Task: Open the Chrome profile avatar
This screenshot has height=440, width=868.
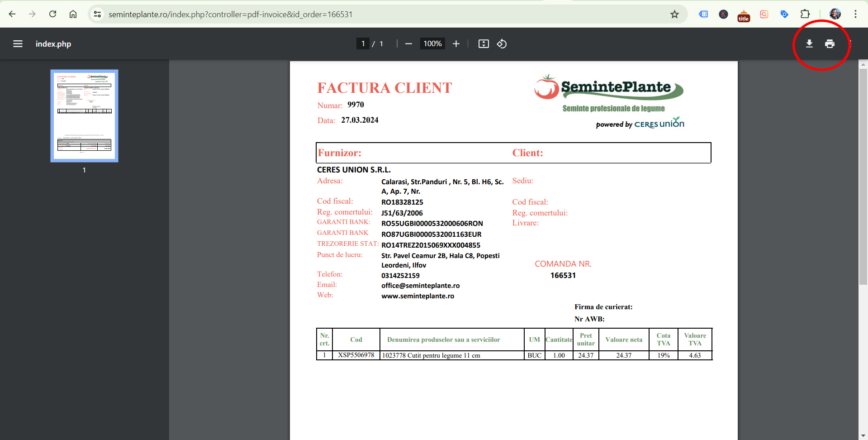Action: coord(835,14)
